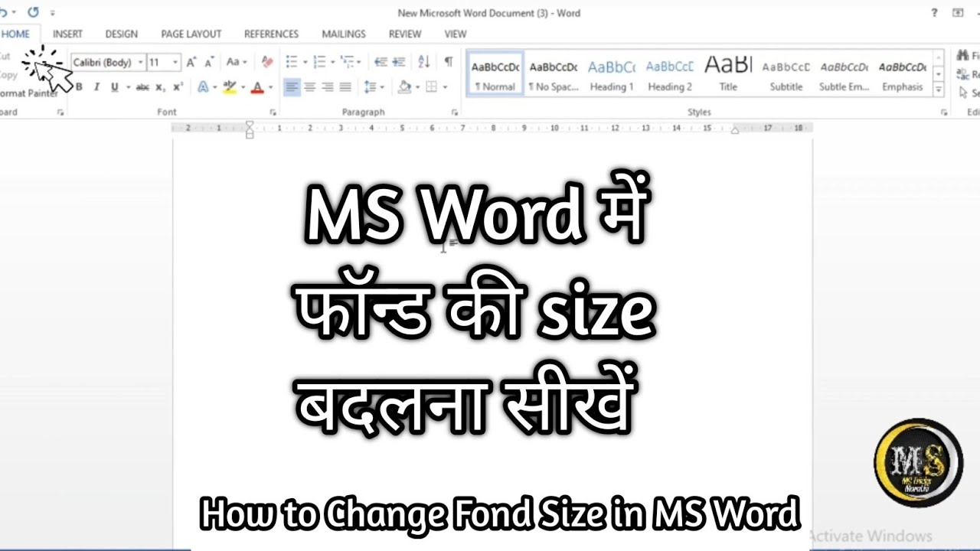The width and height of the screenshot is (980, 551).
Task: Click the Sort (A-Z) icon
Action: pyautogui.click(x=423, y=62)
